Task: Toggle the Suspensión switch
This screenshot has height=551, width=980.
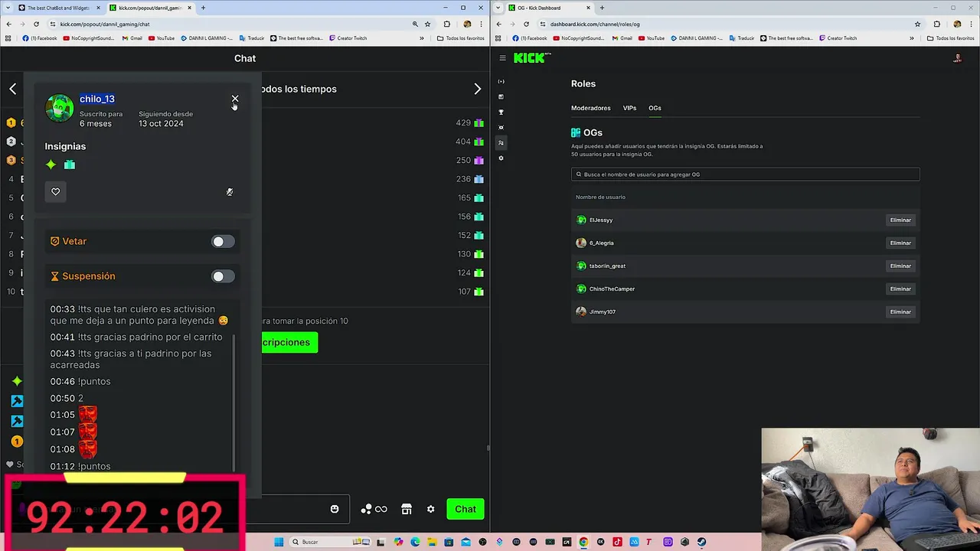Action: [x=223, y=276]
